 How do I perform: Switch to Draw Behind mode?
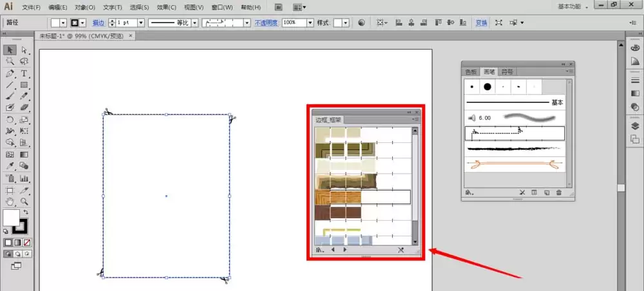[17, 254]
